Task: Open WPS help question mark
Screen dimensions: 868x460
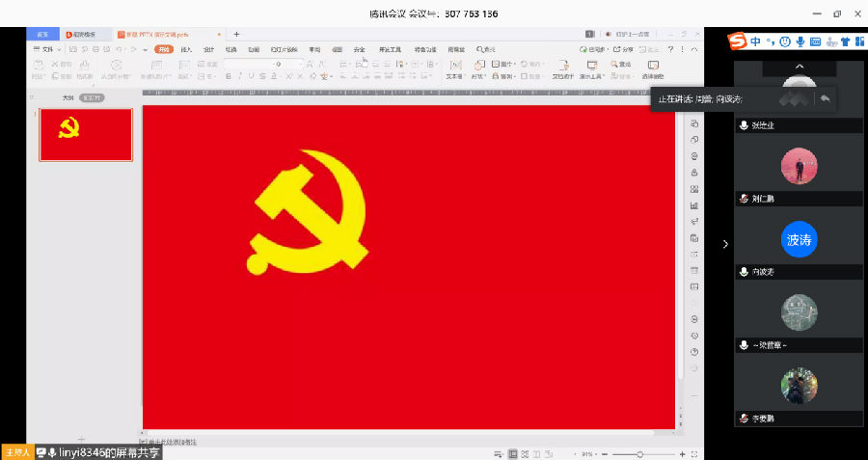Action: pyautogui.click(x=670, y=50)
